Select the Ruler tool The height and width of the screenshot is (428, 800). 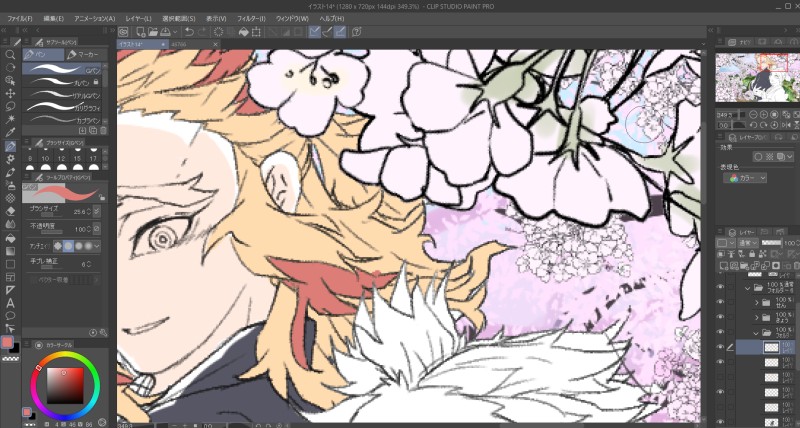pos(10,290)
